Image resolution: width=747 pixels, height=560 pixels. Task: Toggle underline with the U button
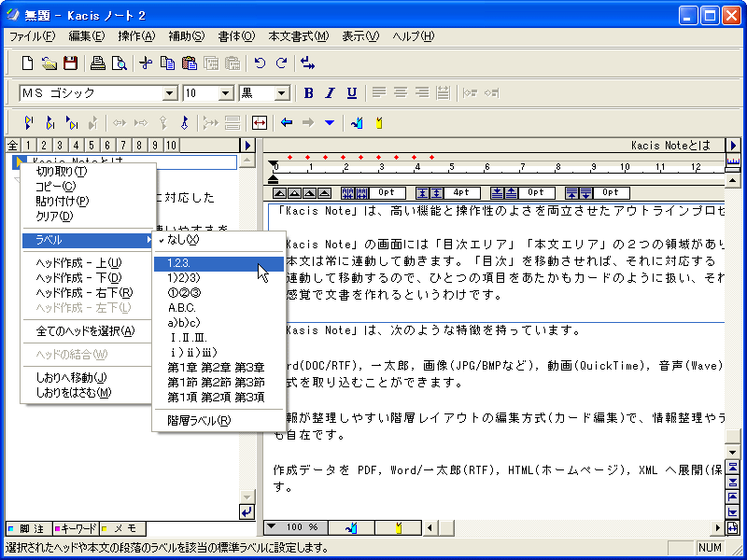pos(352,92)
